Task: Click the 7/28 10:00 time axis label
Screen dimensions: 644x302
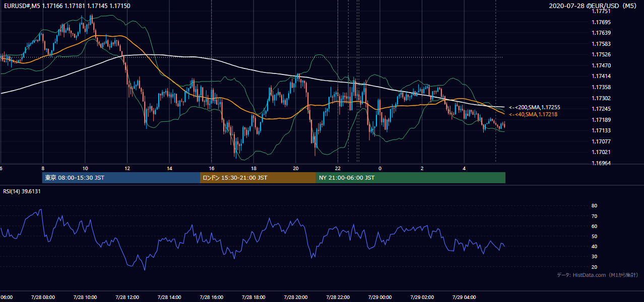Action: tap(85, 297)
